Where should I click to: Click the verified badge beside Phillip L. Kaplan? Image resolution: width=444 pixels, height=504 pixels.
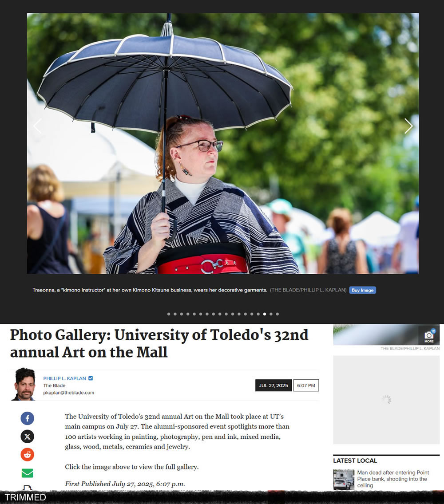pos(91,378)
